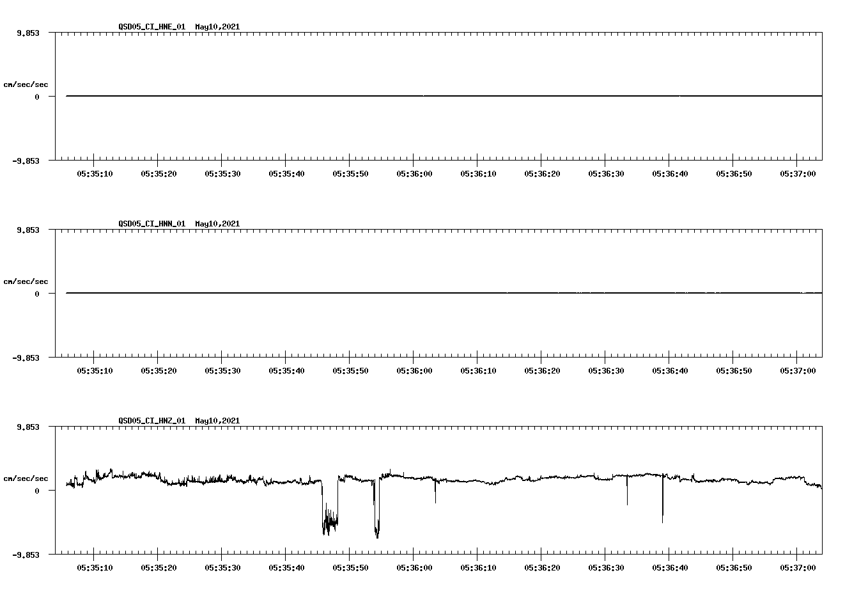Click the spike near 05:36:33 on bottom trace

[626, 497]
